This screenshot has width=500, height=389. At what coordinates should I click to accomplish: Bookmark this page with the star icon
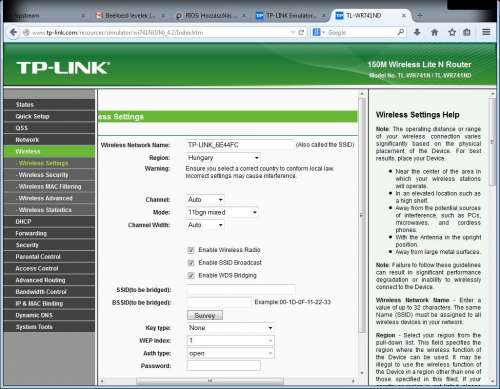(452, 32)
